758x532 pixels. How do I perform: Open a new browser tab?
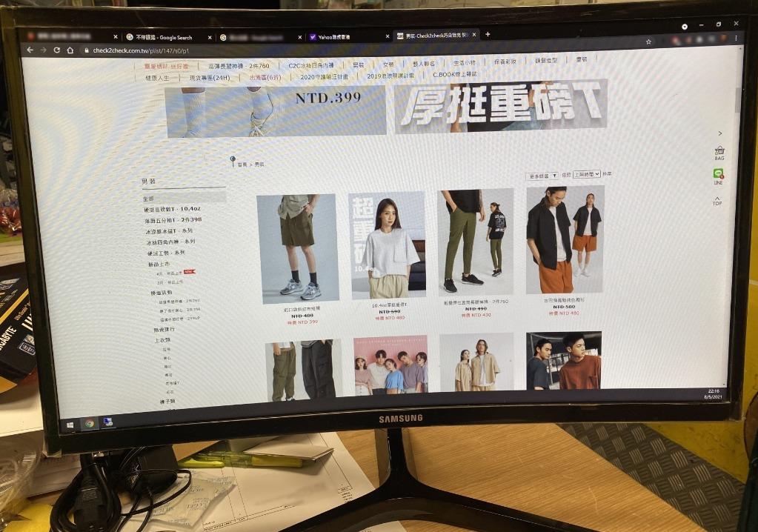(x=488, y=35)
